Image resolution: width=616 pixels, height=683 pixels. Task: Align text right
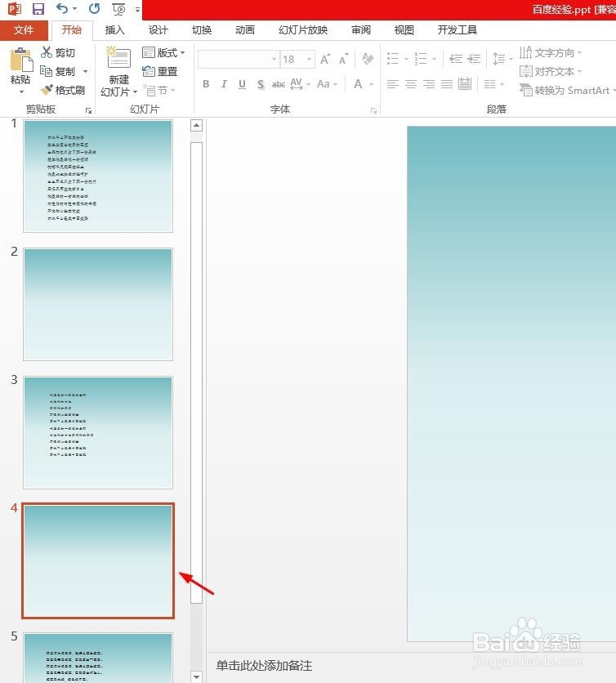(429, 83)
